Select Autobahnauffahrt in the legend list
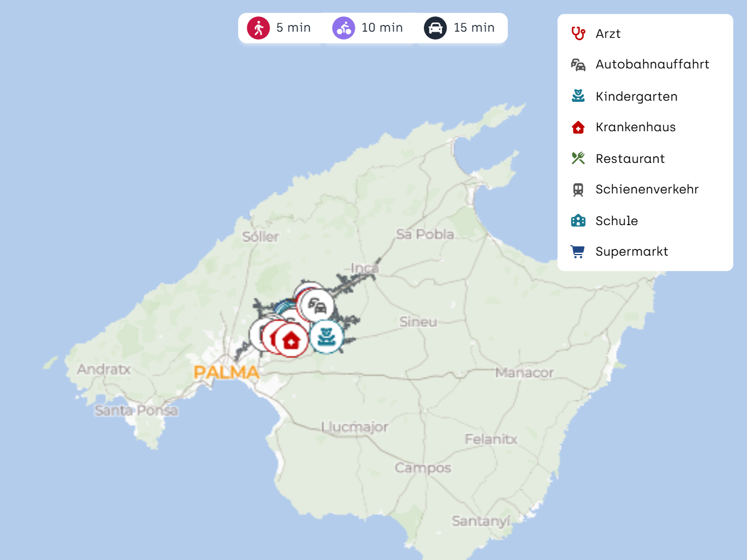The height and width of the screenshot is (560, 747). click(652, 64)
